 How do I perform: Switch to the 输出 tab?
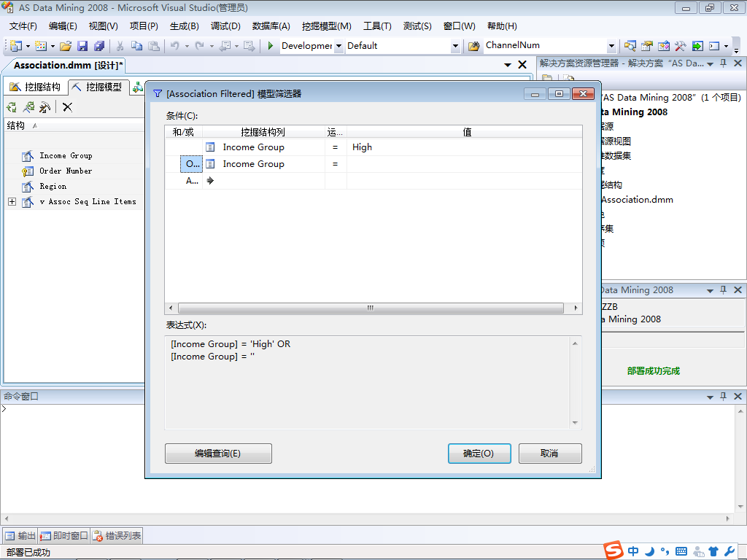[x=20, y=536]
